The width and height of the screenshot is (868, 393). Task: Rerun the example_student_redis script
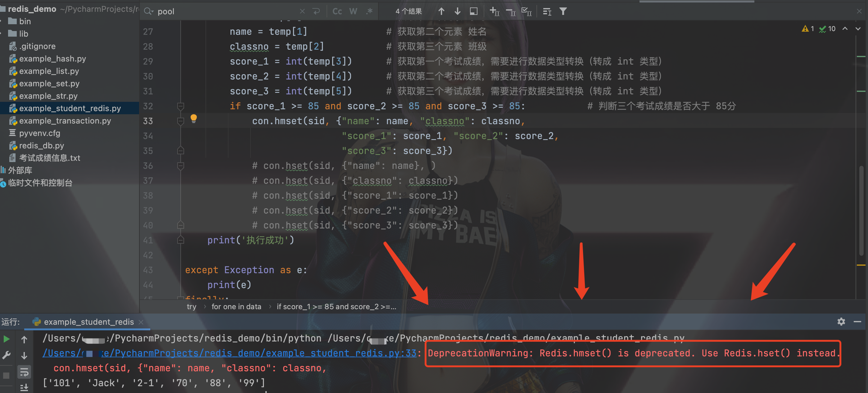pos(7,339)
